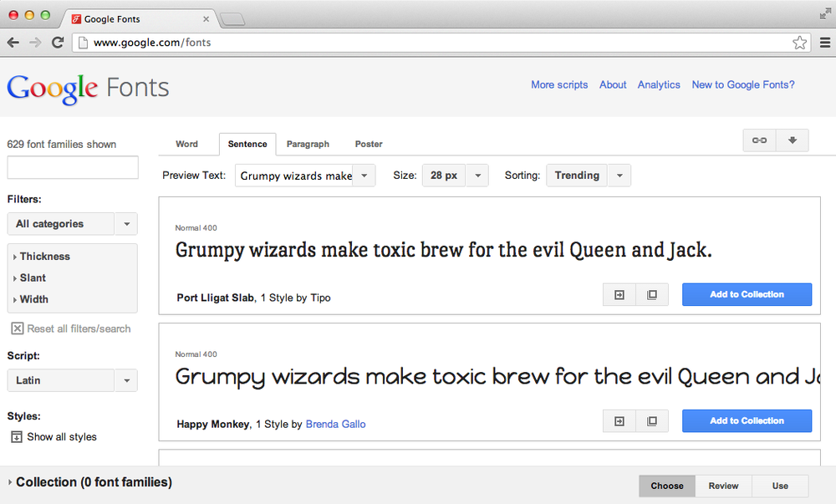The height and width of the screenshot is (504, 836).
Task: Expand the Thickness filter
Action: (43, 256)
